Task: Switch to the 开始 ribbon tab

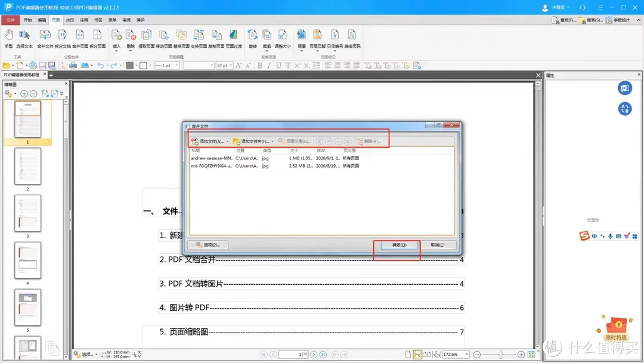Action: click(27, 20)
